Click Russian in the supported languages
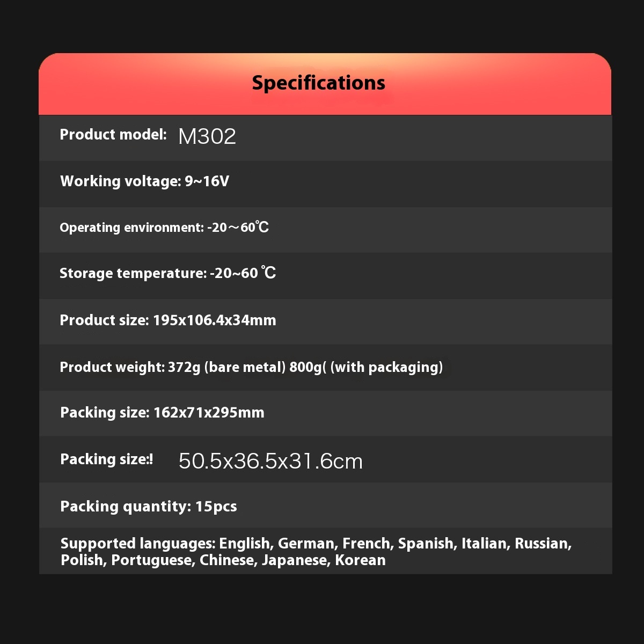The width and height of the screenshot is (644, 644). (541, 544)
